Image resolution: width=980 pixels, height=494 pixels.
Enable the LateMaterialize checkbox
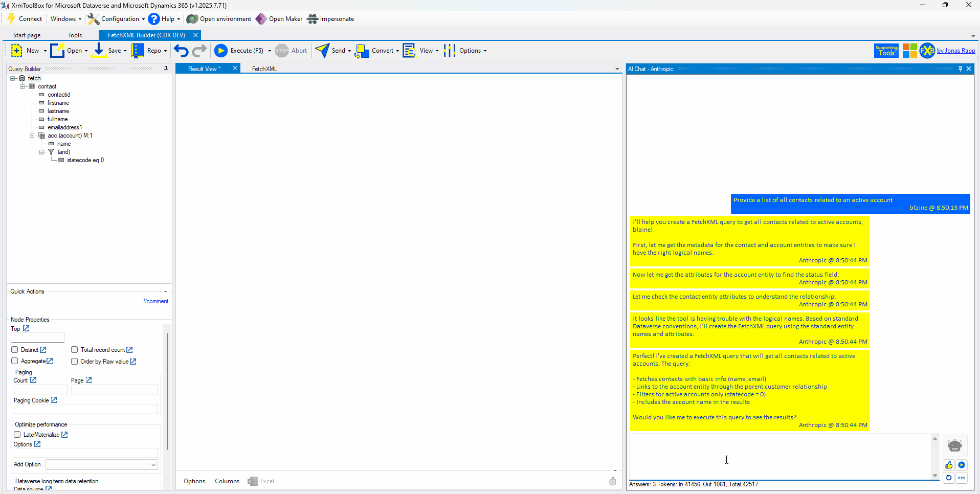[17, 435]
